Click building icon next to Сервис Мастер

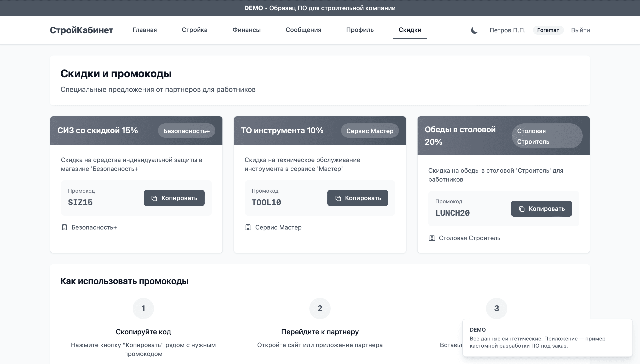248,227
